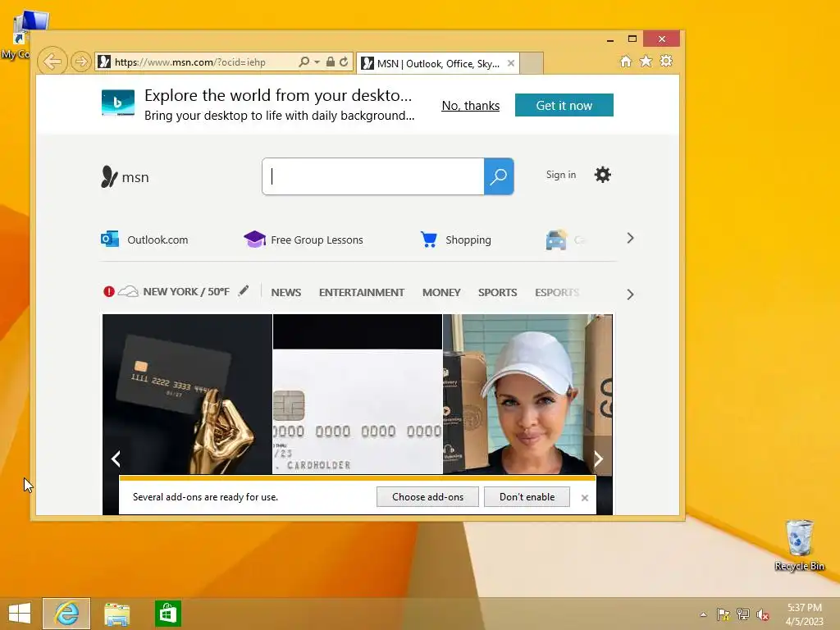Viewport: 840px width, 630px height.
Task: Click the Home icon in Internet Explorer
Action: pyautogui.click(x=626, y=61)
